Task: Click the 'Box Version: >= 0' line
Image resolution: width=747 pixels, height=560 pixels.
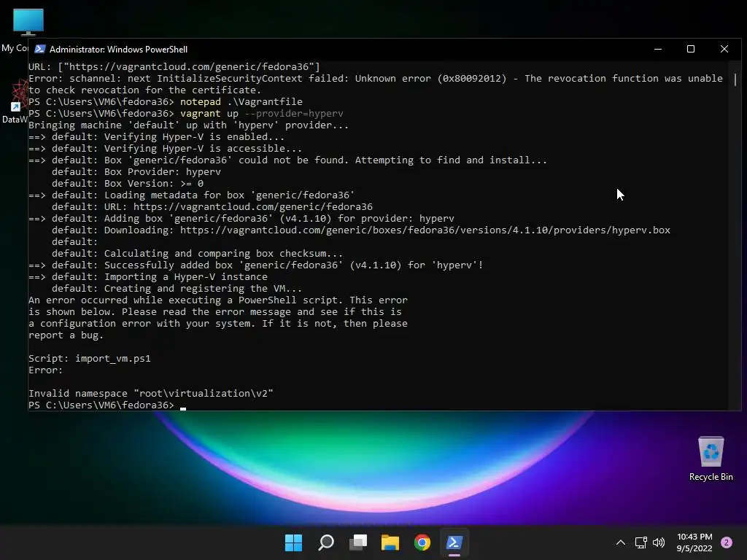Action: [x=128, y=183]
